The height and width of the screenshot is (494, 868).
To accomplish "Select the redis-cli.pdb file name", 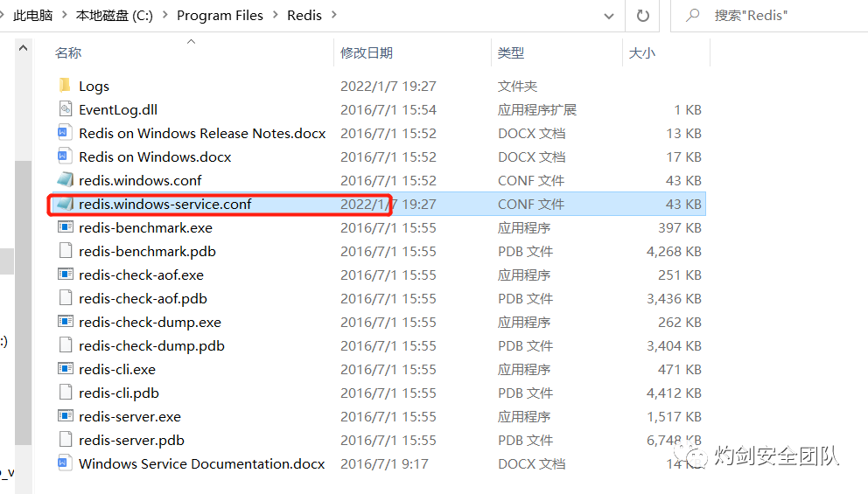I will [x=119, y=393].
